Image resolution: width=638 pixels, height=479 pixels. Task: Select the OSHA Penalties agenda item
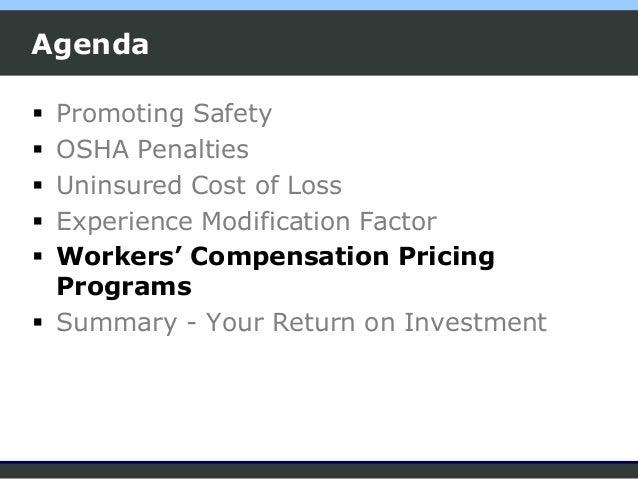pyautogui.click(x=153, y=149)
